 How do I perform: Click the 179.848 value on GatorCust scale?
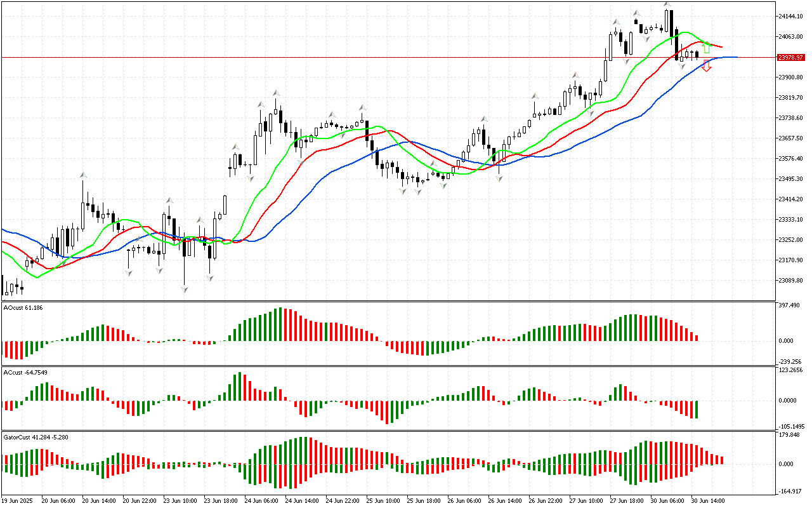coord(790,435)
